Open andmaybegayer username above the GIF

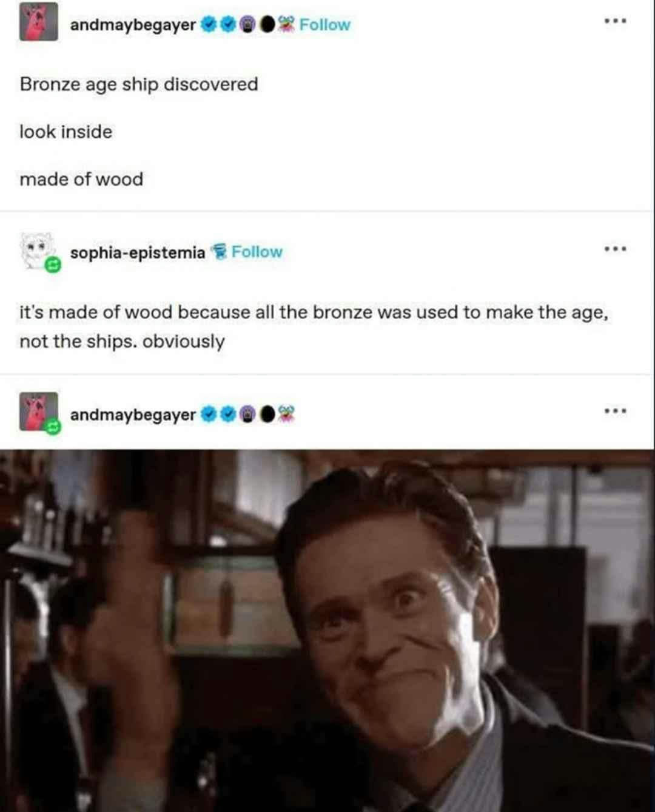click(x=133, y=414)
